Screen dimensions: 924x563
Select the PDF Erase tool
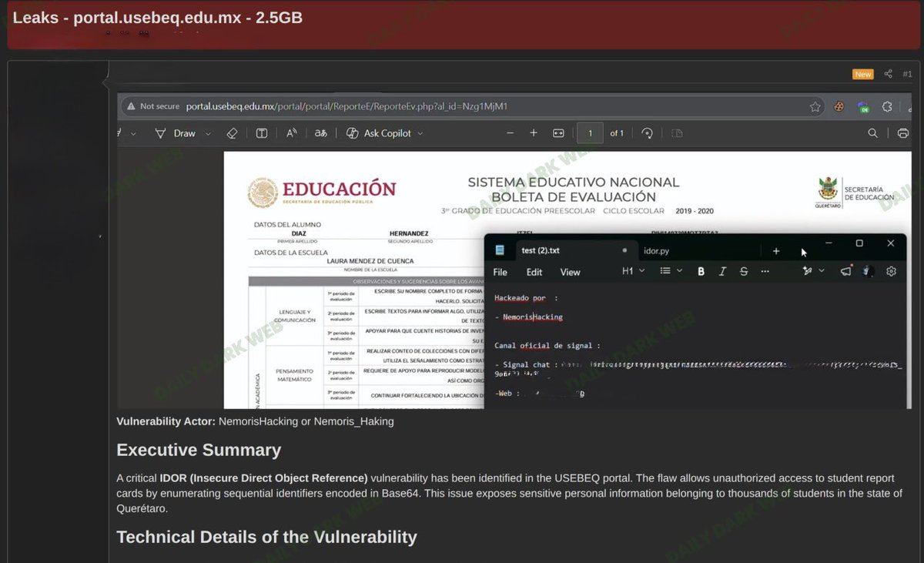pyautogui.click(x=232, y=133)
